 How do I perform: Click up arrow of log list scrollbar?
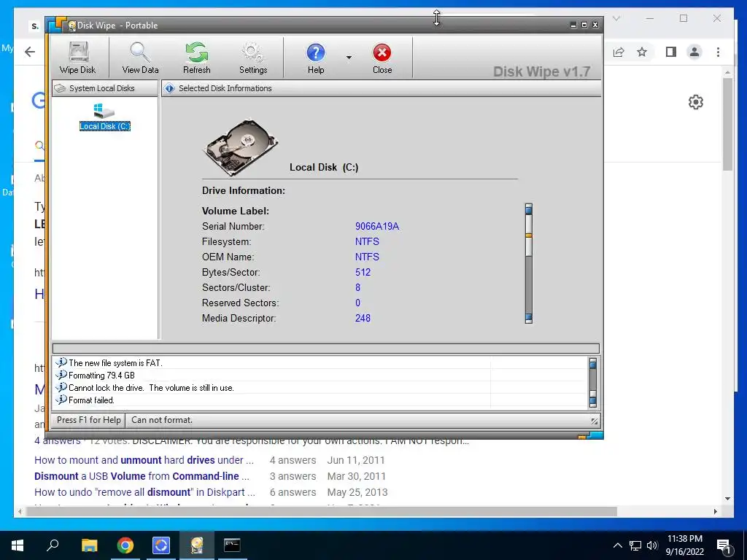592,364
